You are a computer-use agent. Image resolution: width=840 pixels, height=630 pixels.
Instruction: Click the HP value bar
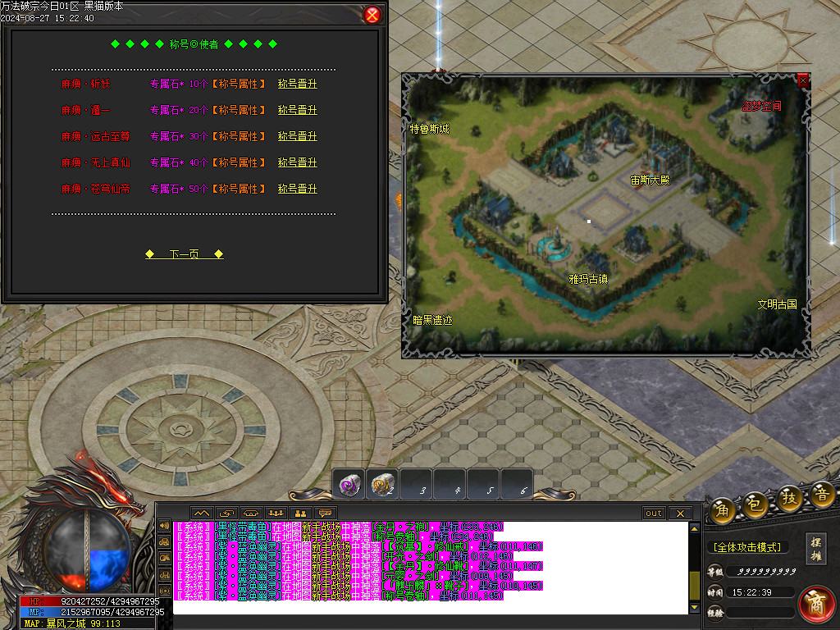(89, 601)
